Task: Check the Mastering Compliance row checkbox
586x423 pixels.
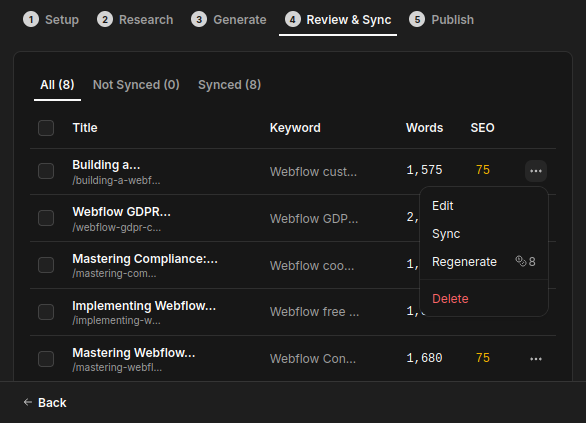Action: point(46,265)
